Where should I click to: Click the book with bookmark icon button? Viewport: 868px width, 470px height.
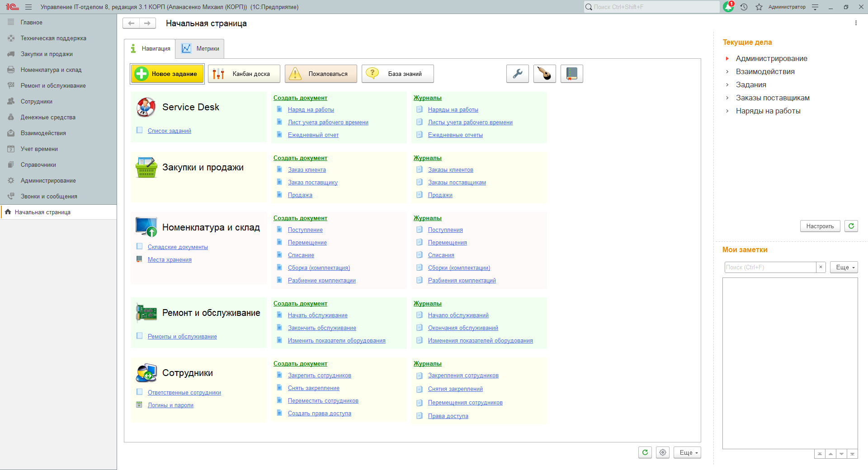tap(571, 74)
